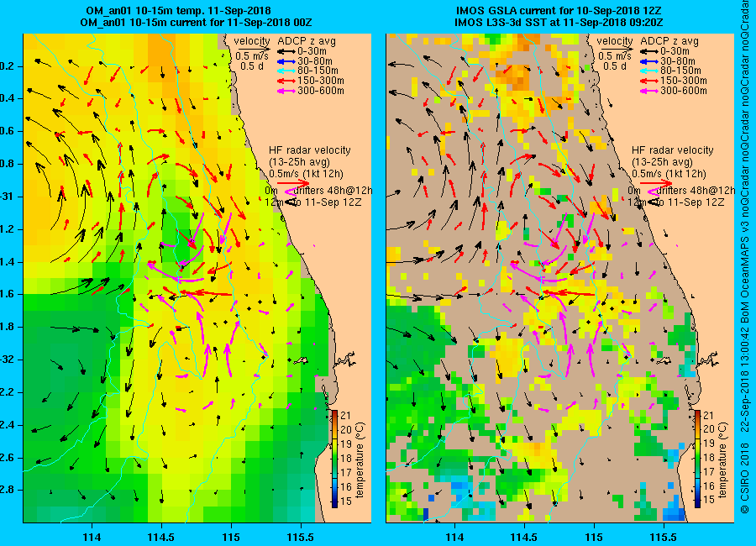Click the 'velocity' label on the right map
This screenshot has height=546, width=756.
tap(615, 41)
